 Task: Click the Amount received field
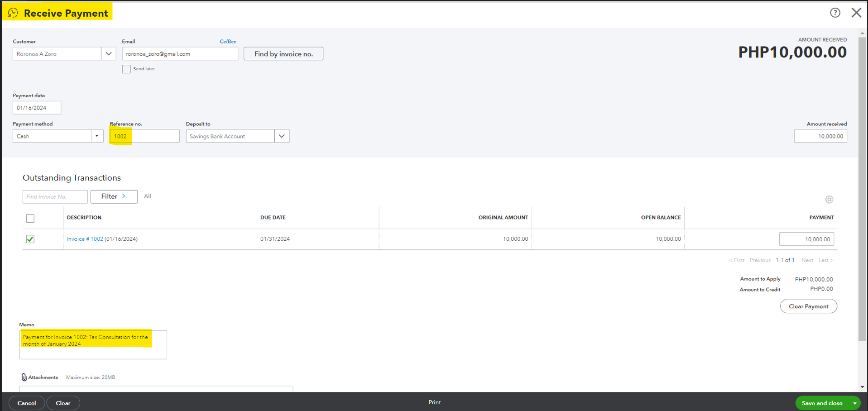[820, 136]
